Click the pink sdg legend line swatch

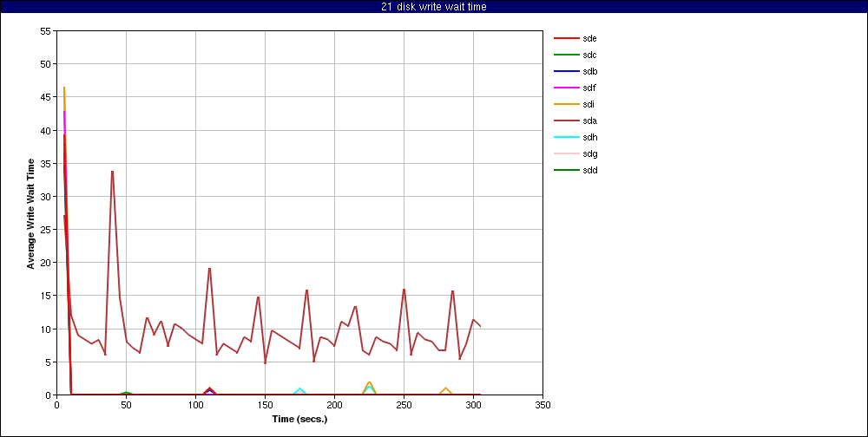coord(566,153)
